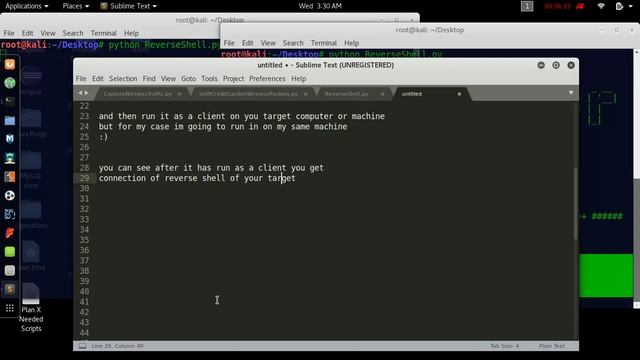Viewport: 640px width, 360px height.
Task: Open Sublime View menu
Action: (168, 78)
